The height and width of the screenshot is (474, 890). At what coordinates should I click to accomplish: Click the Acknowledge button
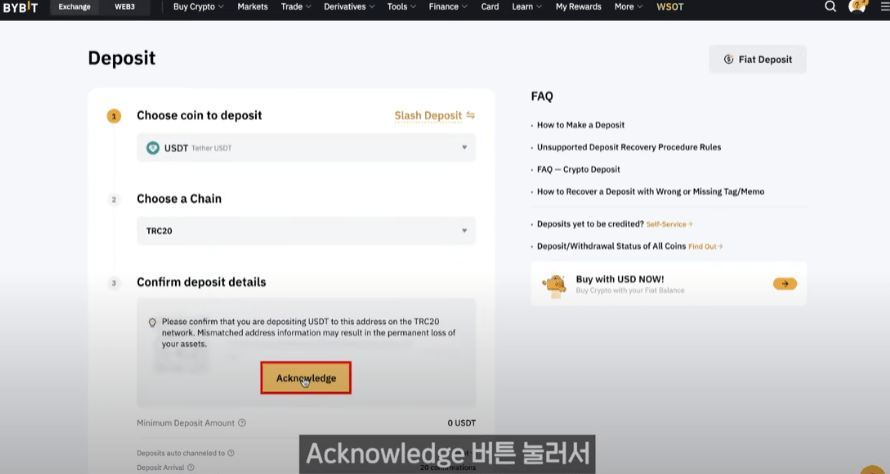(x=306, y=378)
